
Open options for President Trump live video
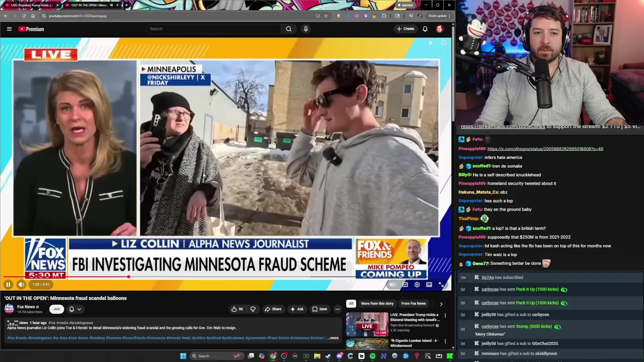pos(445,316)
